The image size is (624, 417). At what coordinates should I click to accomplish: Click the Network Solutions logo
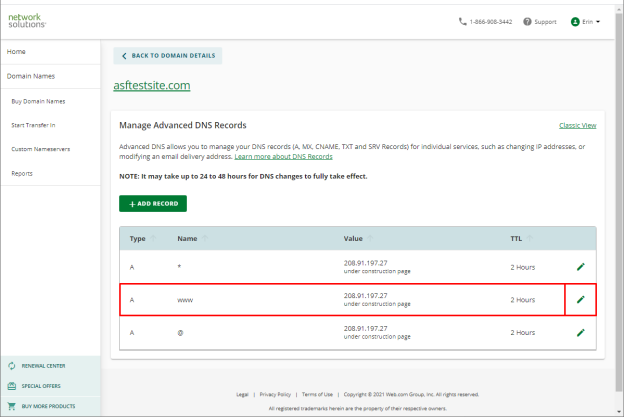[x=27, y=21]
